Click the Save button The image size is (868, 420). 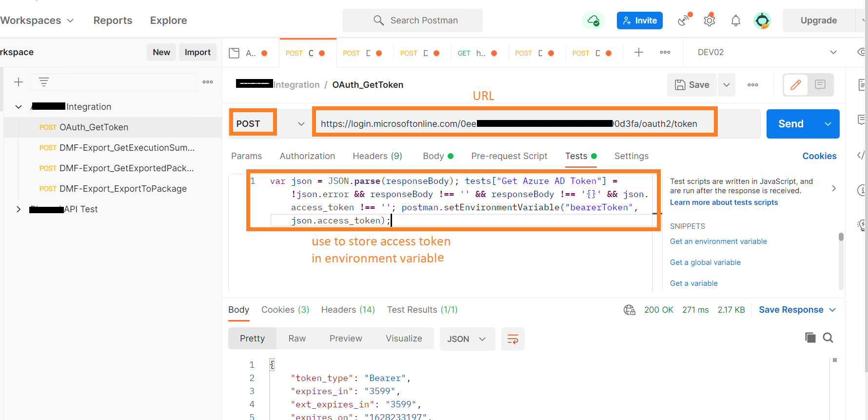click(692, 85)
